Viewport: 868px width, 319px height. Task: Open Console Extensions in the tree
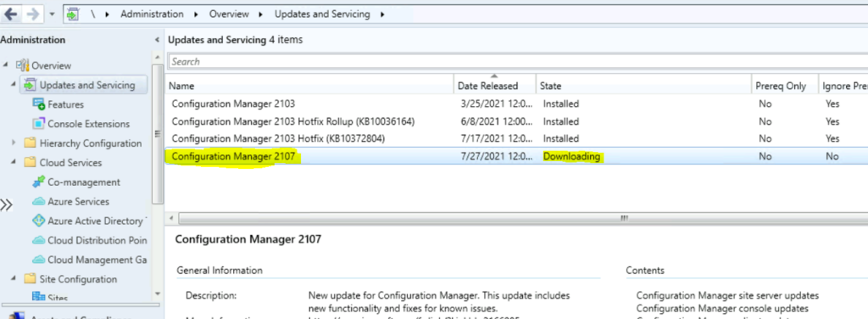88,124
